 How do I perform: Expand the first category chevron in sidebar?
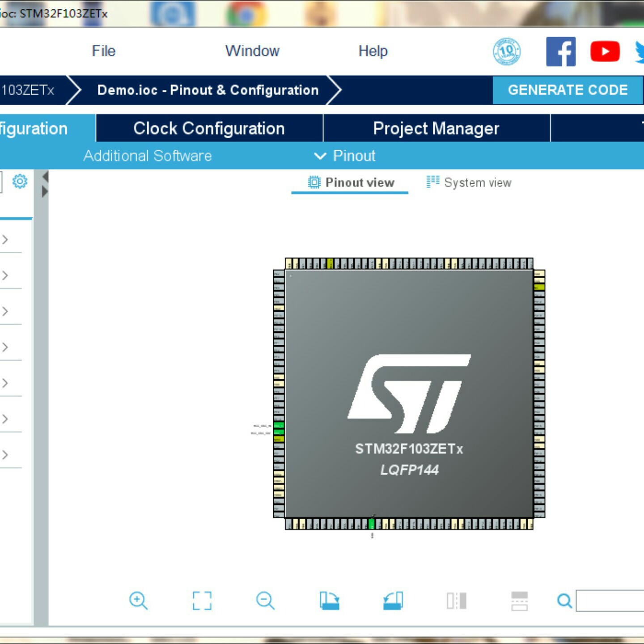coord(5,239)
